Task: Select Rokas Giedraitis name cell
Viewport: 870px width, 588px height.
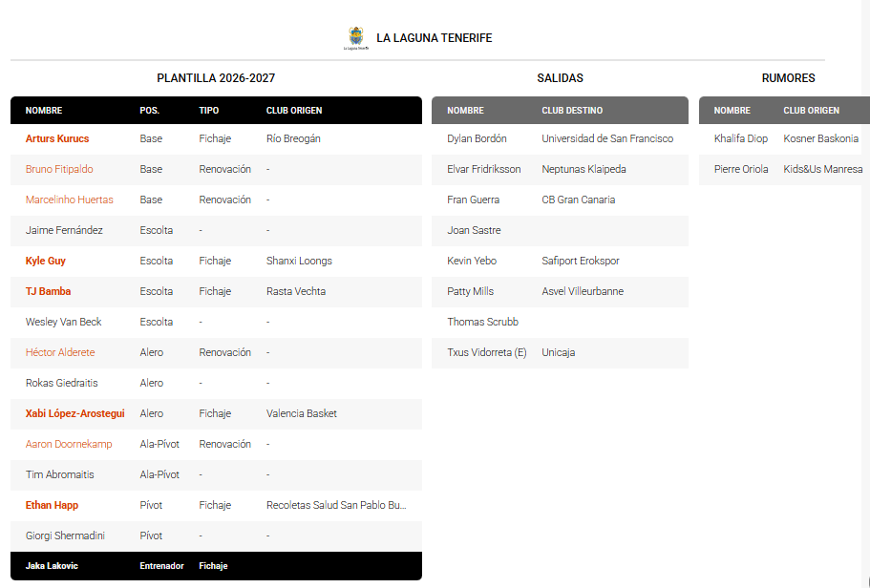Action: coord(61,383)
